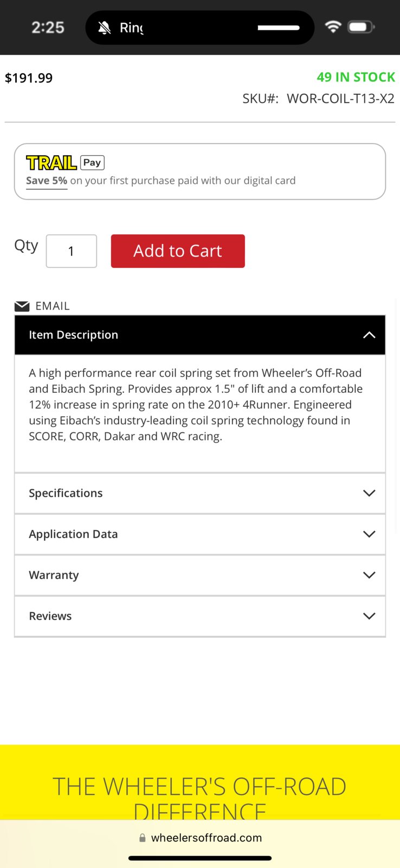Tap the Wi-Fi status icon
Image resolution: width=400 pixels, height=868 pixels.
(333, 27)
